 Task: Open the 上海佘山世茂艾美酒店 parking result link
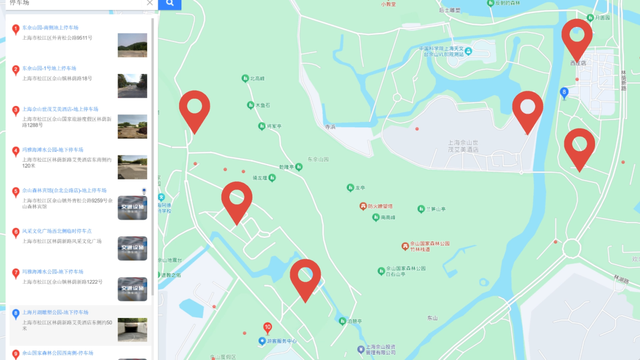pyautogui.click(x=60, y=109)
